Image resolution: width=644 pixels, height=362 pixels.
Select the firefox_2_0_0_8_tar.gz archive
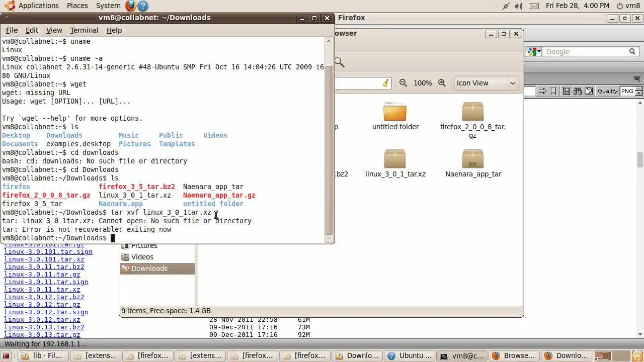pyautogui.click(x=473, y=111)
